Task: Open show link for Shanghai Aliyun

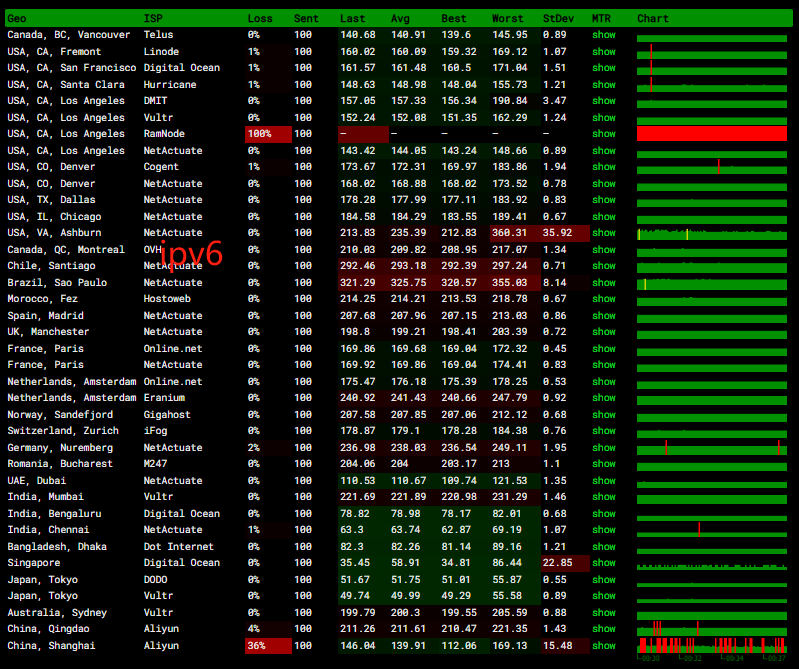Action: pos(604,646)
